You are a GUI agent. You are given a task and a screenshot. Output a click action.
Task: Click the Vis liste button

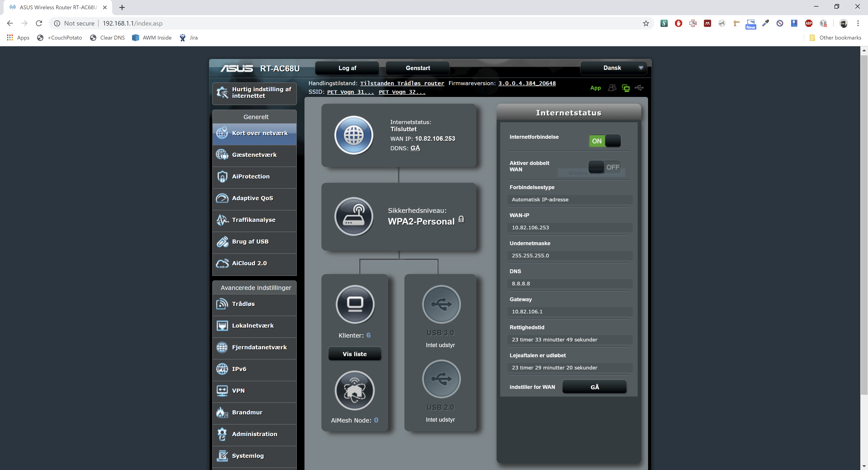pos(354,354)
